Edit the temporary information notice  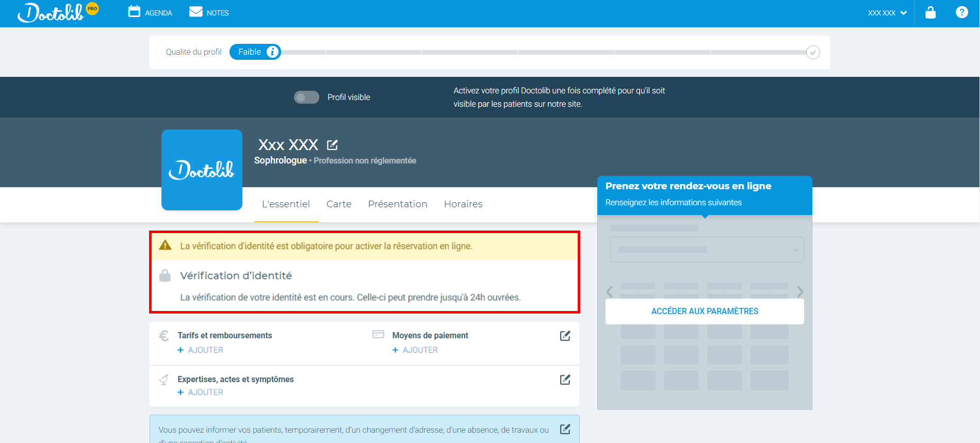pyautogui.click(x=565, y=429)
